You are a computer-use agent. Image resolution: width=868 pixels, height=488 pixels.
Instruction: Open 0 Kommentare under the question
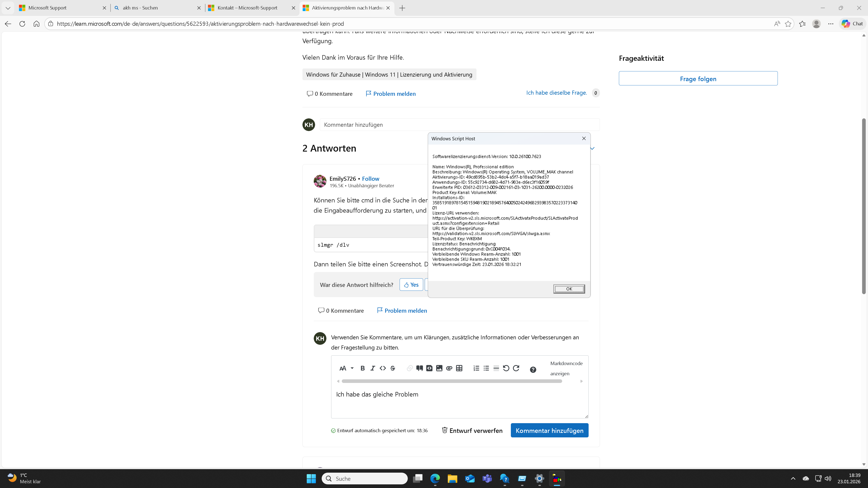click(330, 94)
